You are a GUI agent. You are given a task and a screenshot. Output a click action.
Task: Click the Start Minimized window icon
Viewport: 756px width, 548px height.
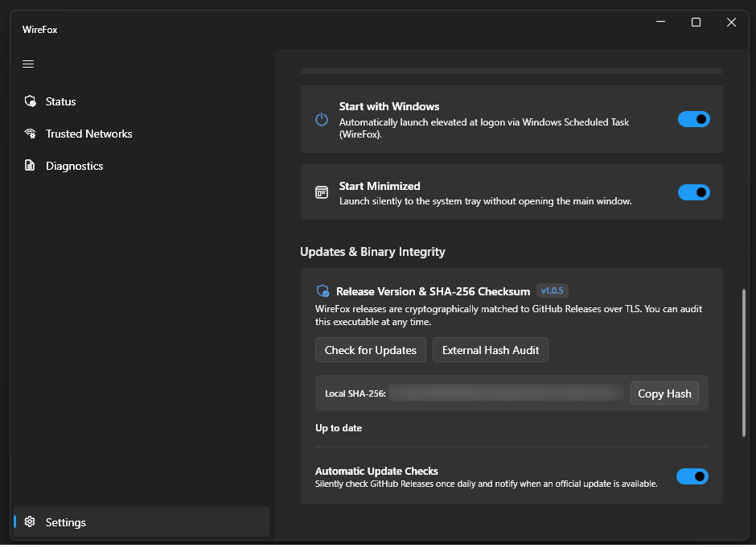tap(322, 192)
